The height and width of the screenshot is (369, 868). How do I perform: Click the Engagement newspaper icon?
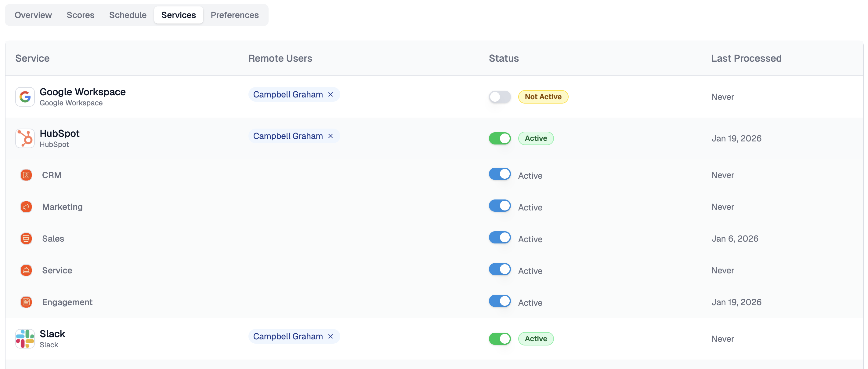26,302
